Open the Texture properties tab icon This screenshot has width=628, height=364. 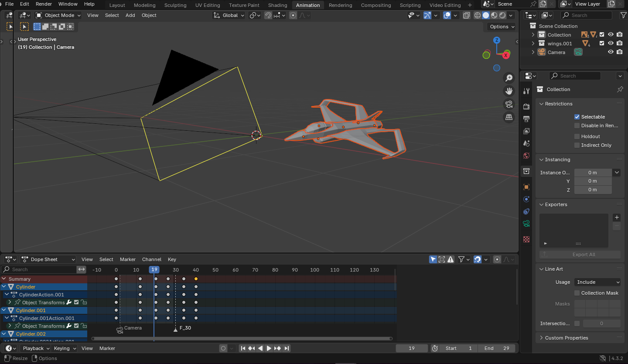pyautogui.click(x=526, y=239)
